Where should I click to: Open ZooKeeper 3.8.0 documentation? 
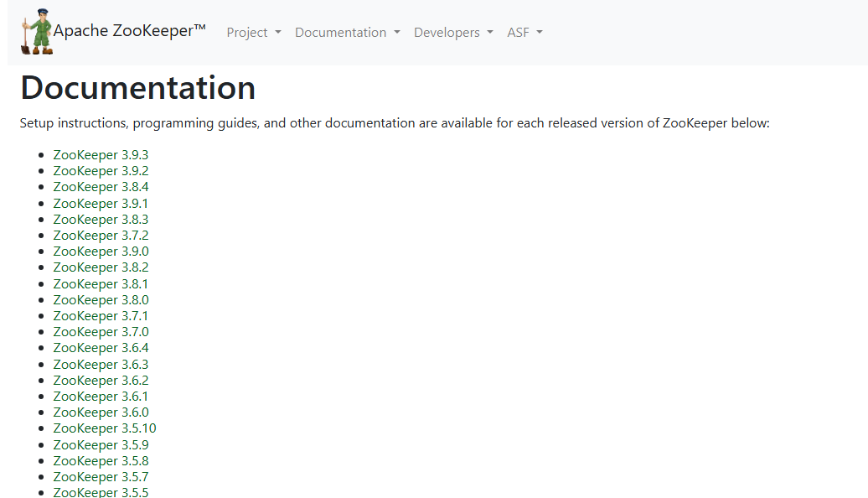(101, 299)
